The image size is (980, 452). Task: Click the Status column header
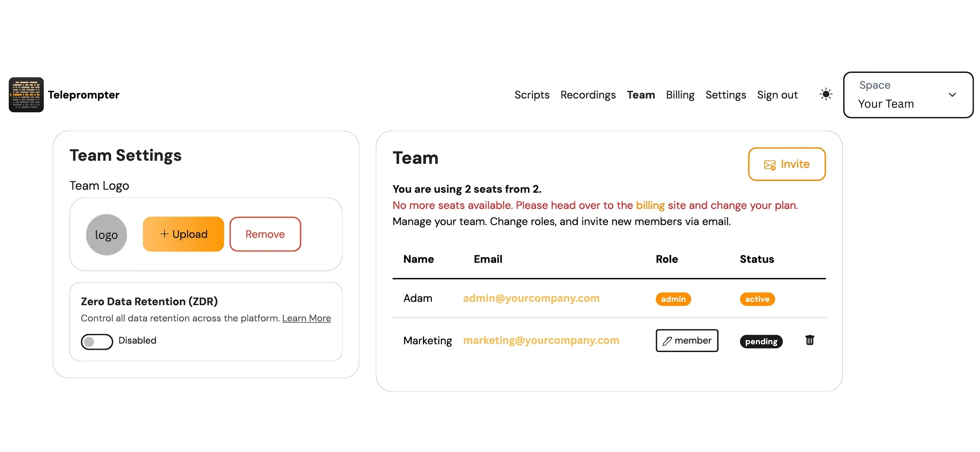pos(756,259)
